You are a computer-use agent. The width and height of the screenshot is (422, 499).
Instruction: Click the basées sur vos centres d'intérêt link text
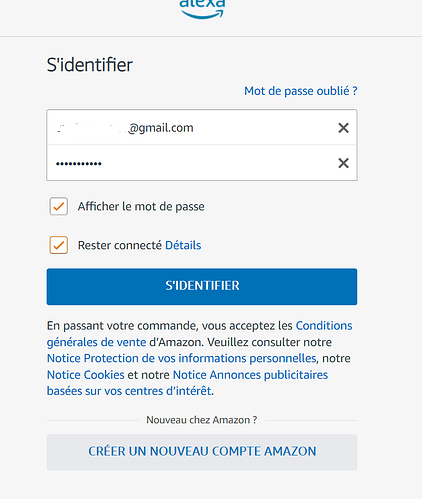129,391
